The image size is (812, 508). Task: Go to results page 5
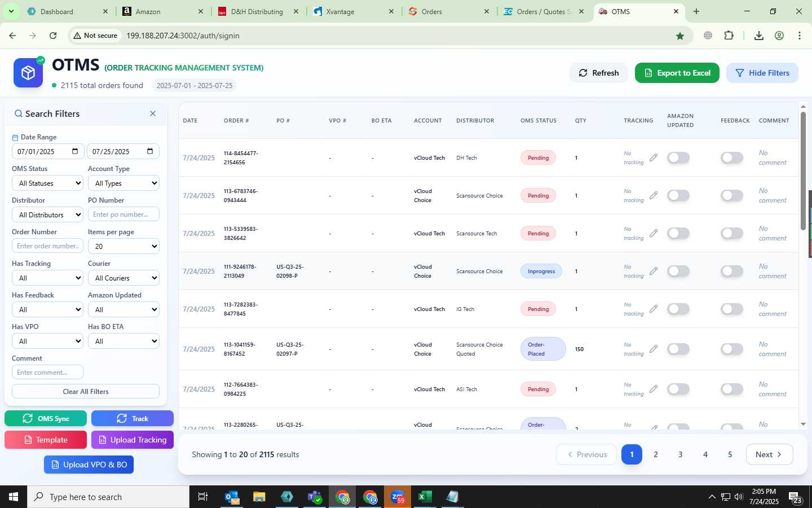(730, 454)
